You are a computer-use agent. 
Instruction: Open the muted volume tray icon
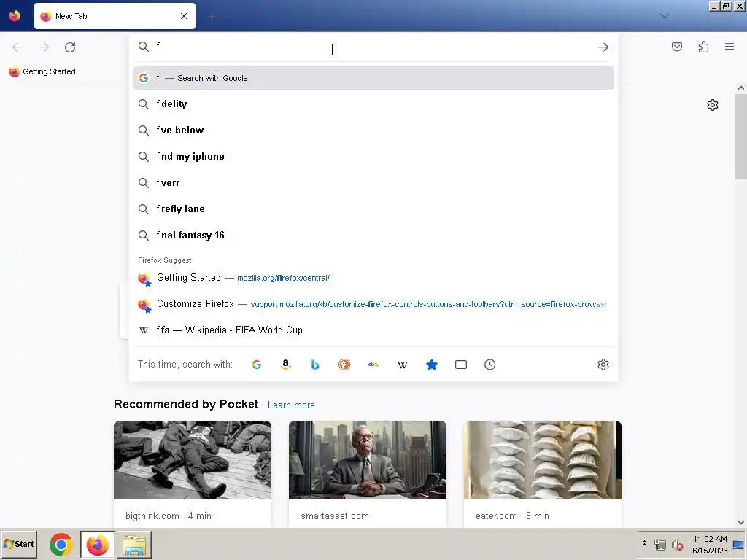677,545
